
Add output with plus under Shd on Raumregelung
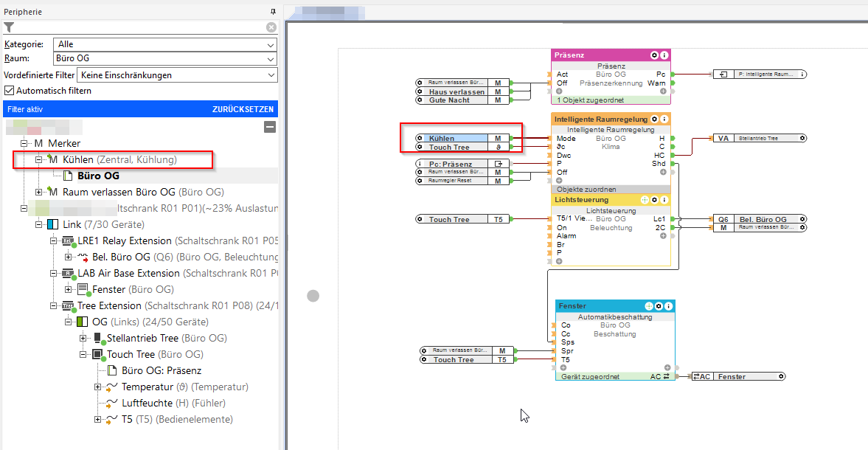click(x=663, y=172)
